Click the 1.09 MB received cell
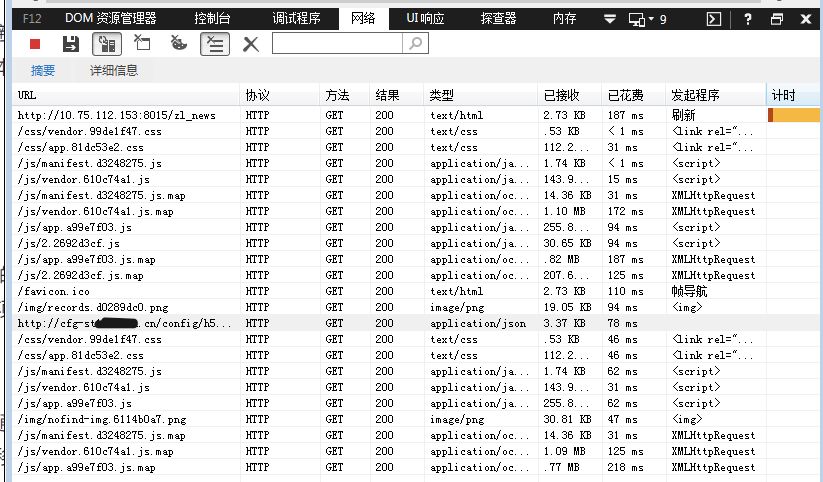The width and height of the screenshot is (823, 482). 562,452
